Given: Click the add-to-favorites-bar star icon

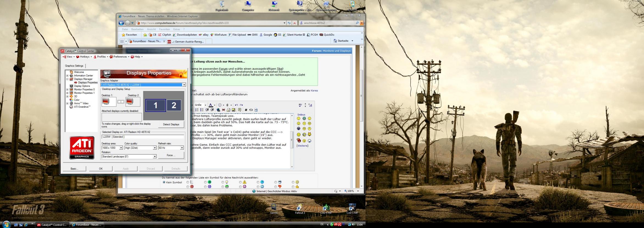Looking at the screenshot, I should coord(145,35).
